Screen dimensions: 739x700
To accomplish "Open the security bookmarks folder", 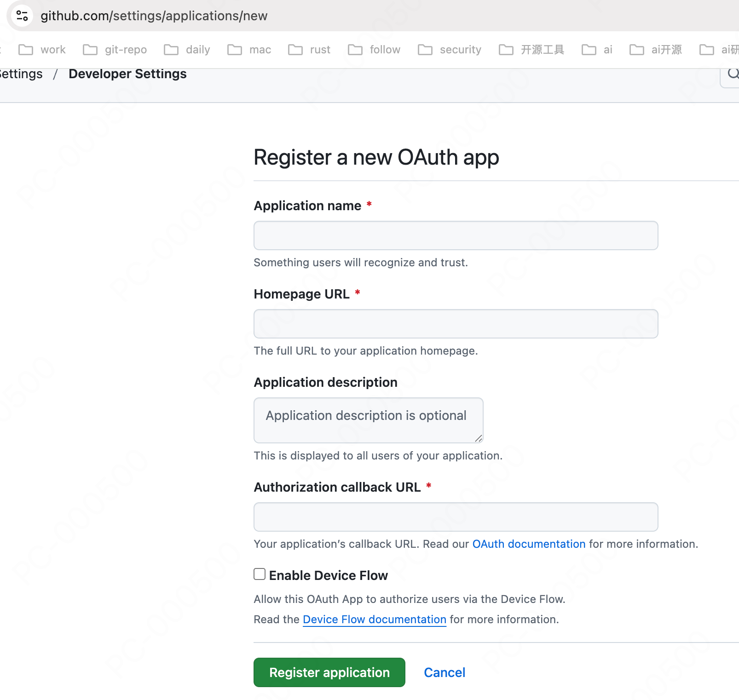I will (450, 50).
